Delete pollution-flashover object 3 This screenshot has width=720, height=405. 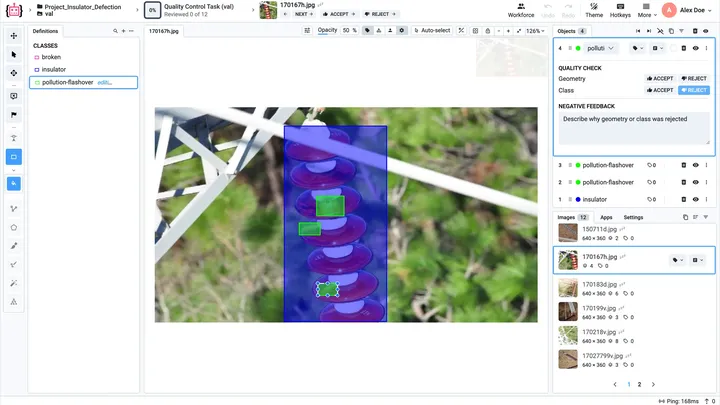(683, 165)
